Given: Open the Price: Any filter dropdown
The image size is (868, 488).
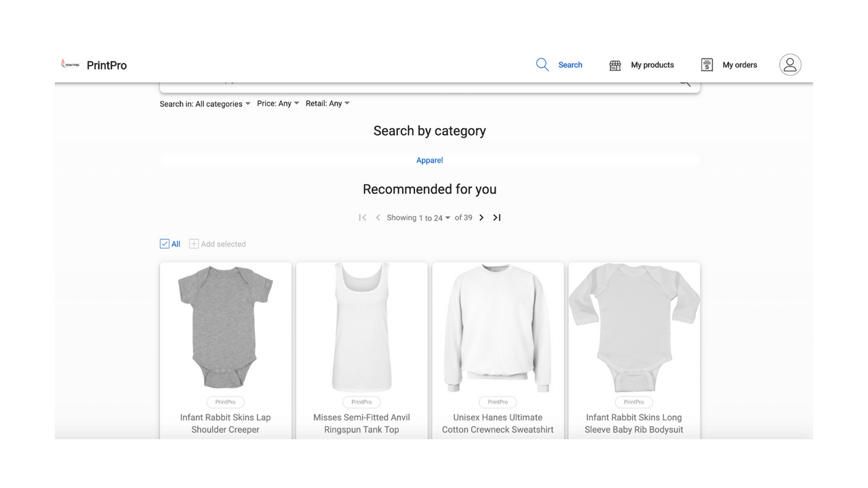Looking at the screenshot, I should pyautogui.click(x=277, y=103).
